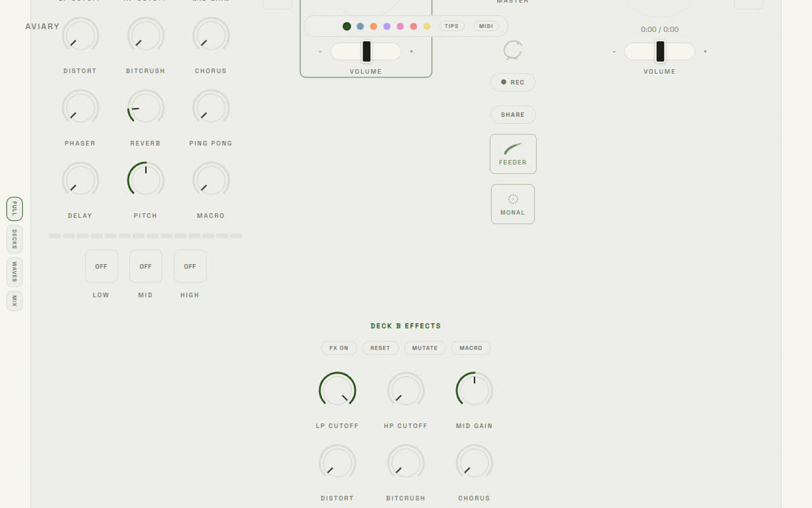Open the FEEDER panel with the feather icon

(x=513, y=154)
